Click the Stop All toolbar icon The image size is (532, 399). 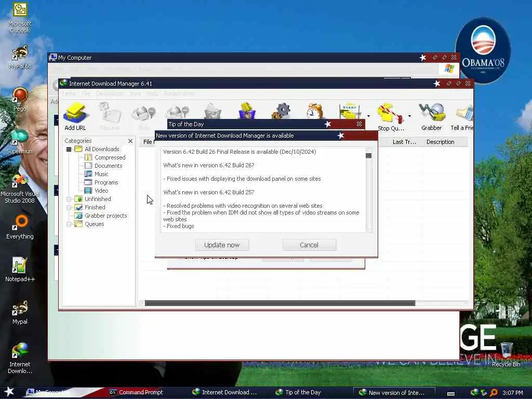178,112
